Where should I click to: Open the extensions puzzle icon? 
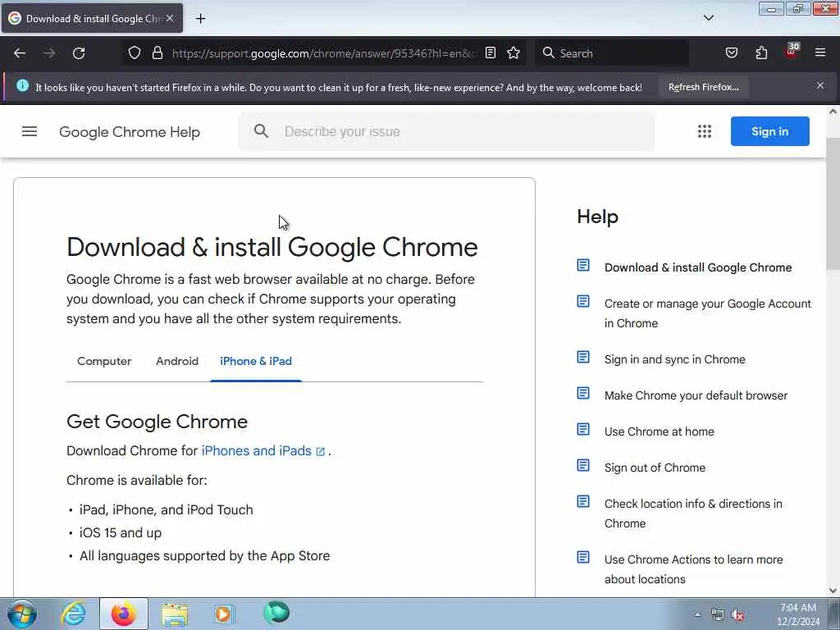[761, 53]
